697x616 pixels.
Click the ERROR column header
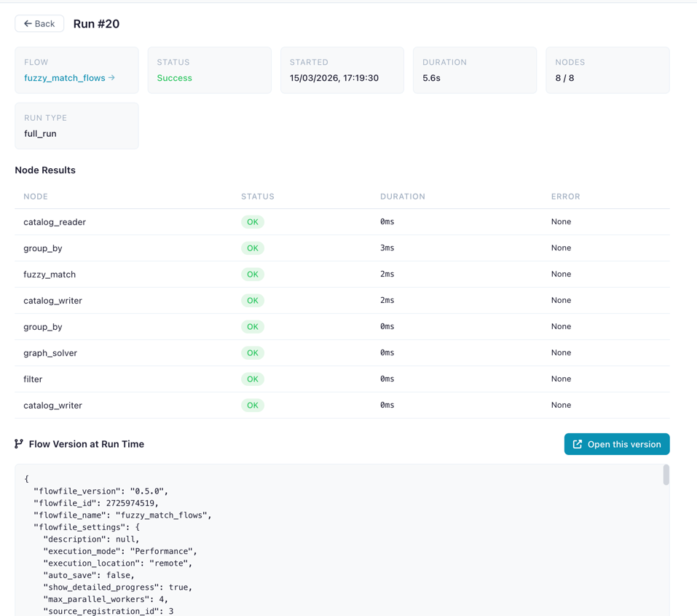[x=565, y=197]
